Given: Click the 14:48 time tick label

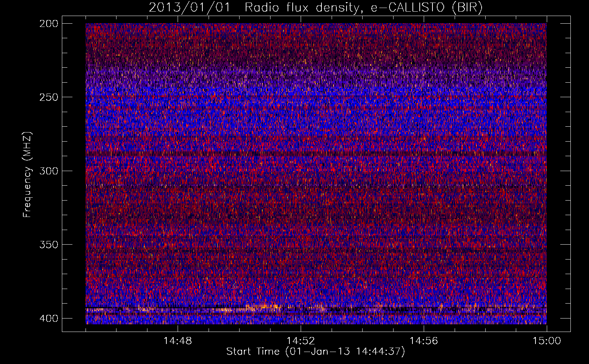Looking at the screenshot, I should point(178,341).
